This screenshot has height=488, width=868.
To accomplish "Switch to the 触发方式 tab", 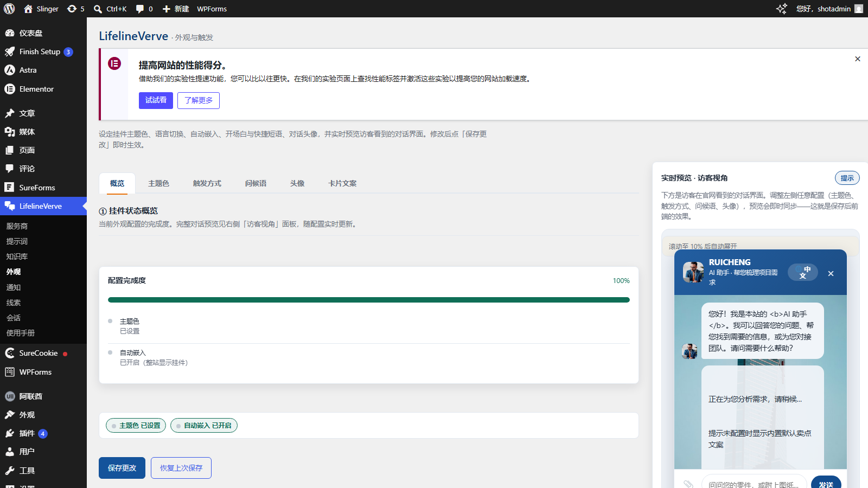I will click(207, 183).
